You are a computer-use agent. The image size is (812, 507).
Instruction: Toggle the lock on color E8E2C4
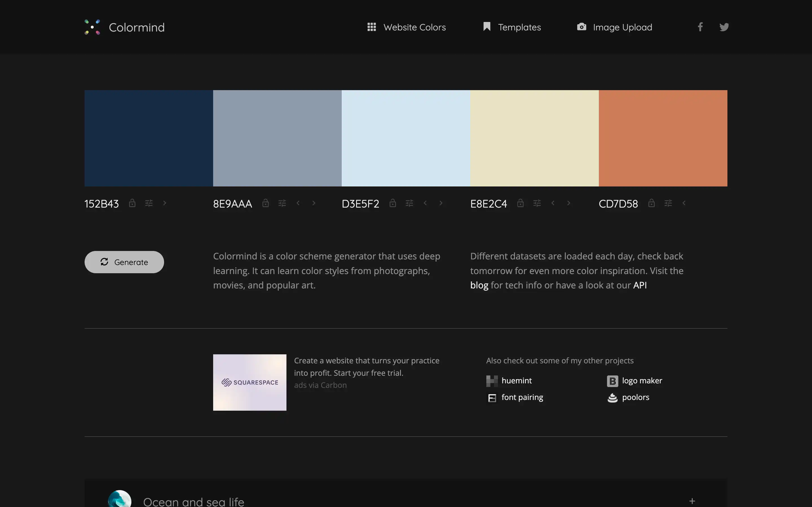[520, 203]
